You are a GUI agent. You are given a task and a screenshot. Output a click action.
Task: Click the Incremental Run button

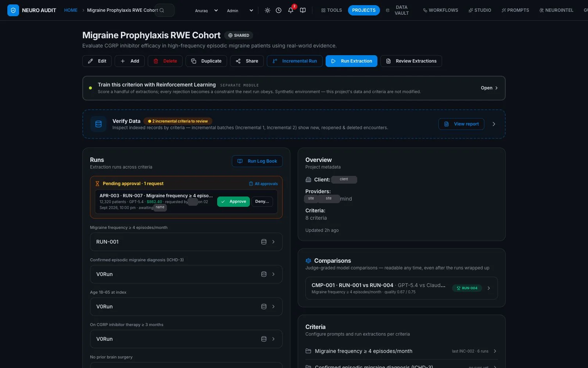pos(295,61)
